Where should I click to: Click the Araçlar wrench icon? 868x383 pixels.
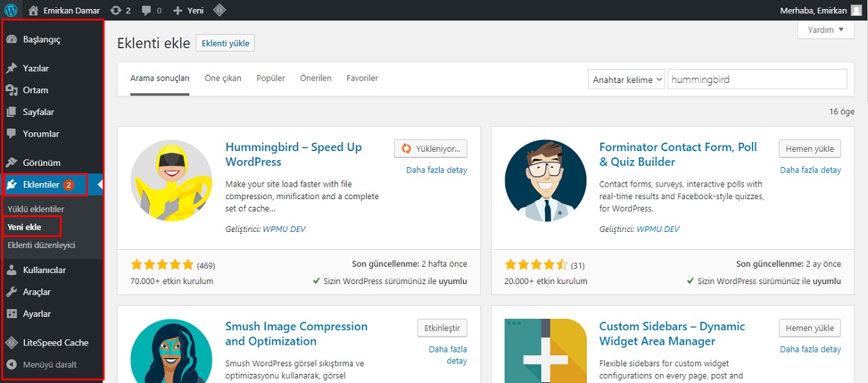[x=12, y=292]
